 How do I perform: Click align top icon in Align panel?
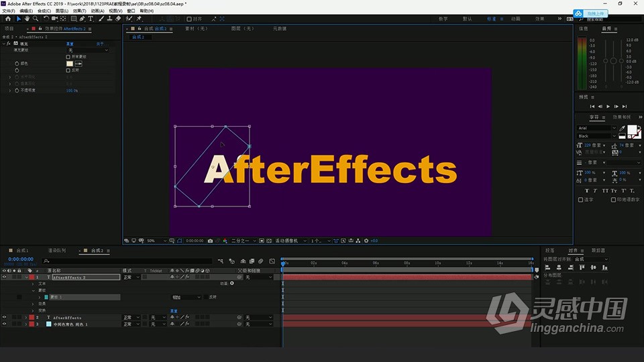coord(582,267)
